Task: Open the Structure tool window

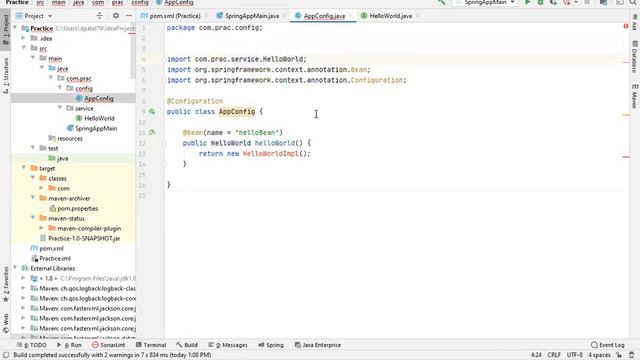Action: point(5,76)
